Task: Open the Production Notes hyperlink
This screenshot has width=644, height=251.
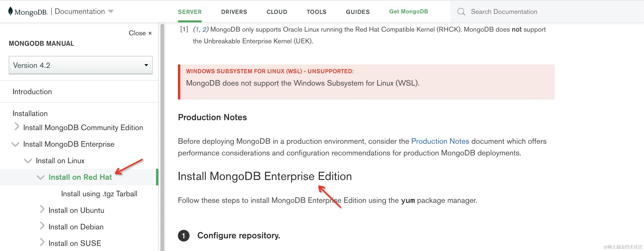Action: [440, 141]
